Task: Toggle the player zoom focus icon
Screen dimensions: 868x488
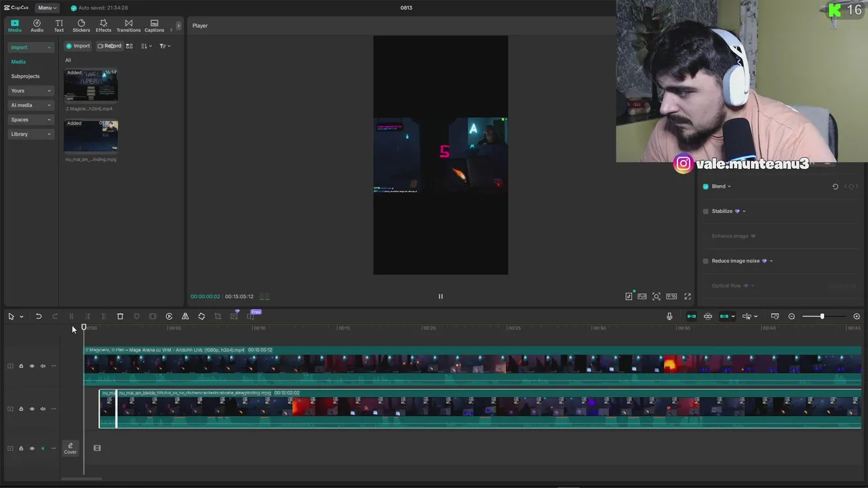Action: [x=656, y=296]
